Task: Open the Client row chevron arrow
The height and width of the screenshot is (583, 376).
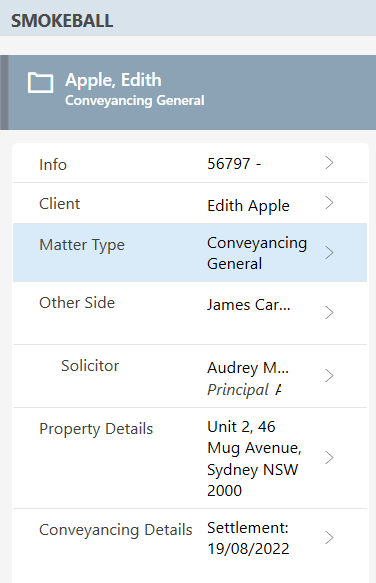Action: 329,203
